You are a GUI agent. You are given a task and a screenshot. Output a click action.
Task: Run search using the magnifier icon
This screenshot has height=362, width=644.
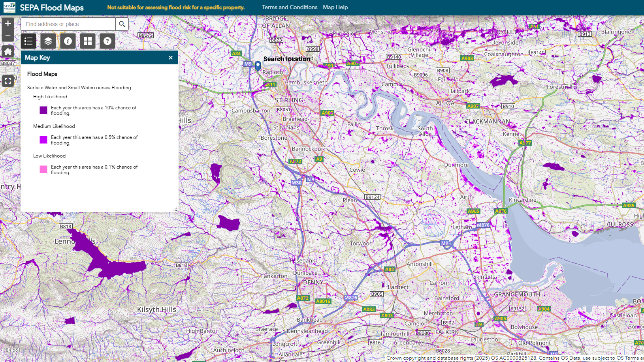121,24
